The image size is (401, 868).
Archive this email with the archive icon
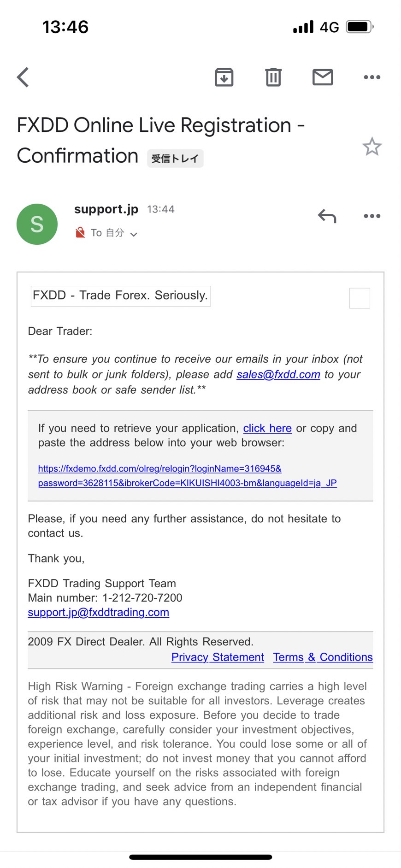coord(224,77)
